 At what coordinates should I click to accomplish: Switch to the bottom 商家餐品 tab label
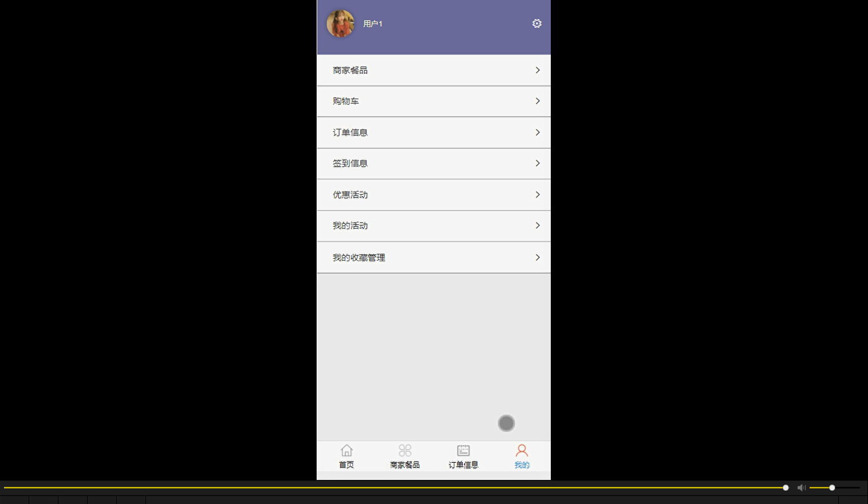[x=405, y=465]
